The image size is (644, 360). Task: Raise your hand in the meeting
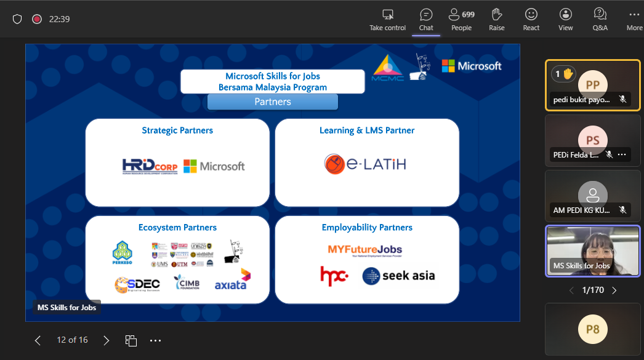coord(497,19)
